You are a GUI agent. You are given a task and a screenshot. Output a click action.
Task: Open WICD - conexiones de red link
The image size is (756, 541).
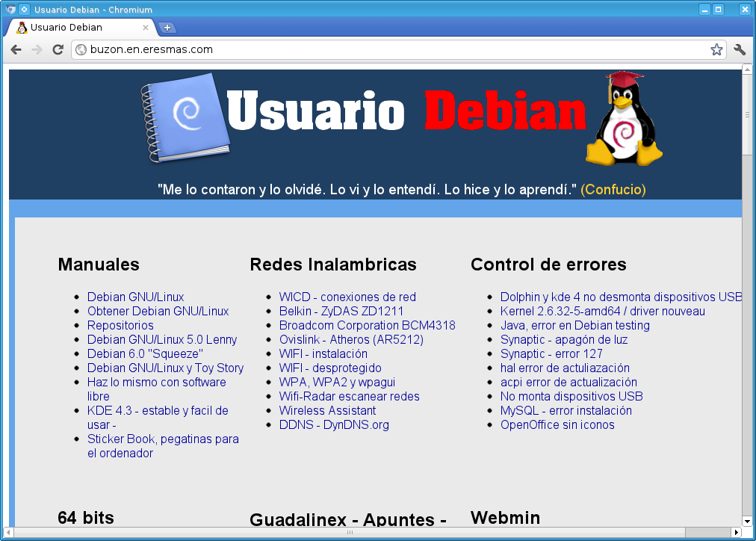pyautogui.click(x=347, y=297)
